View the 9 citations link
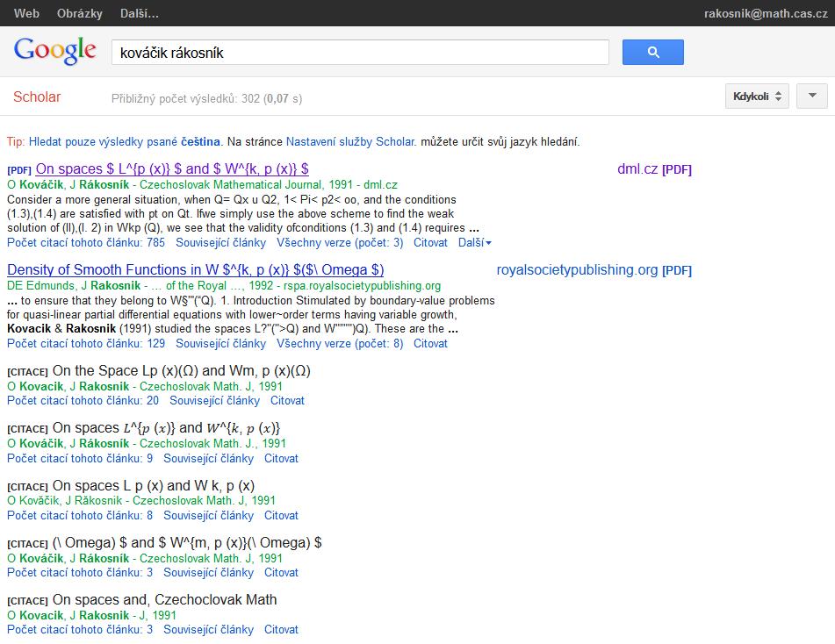Image resolution: width=835 pixels, height=644 pixels. click(80, 458)
